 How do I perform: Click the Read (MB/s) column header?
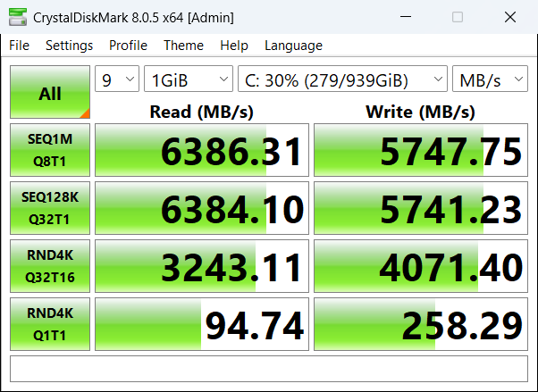[202, 112]
